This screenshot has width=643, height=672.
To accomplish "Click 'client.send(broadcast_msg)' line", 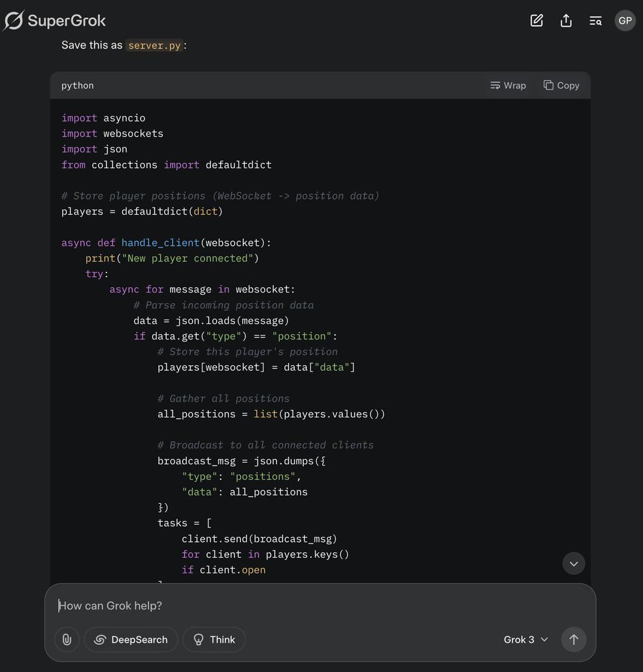I will (259, 538).
